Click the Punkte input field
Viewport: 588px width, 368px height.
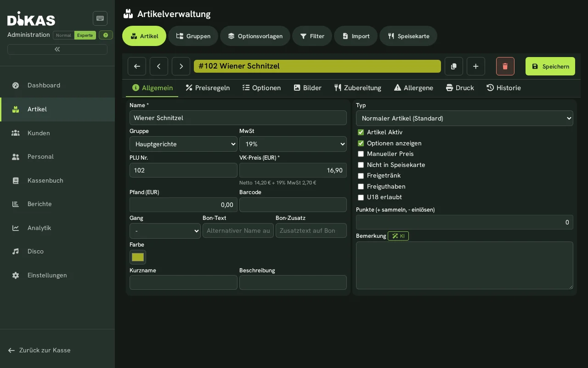[x=464, y=222]
